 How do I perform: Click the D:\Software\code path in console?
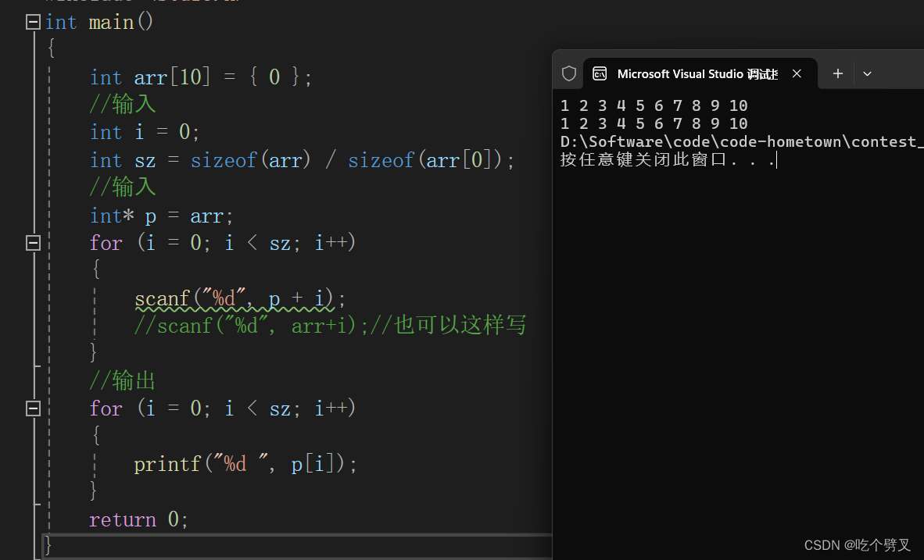(742, 142)
